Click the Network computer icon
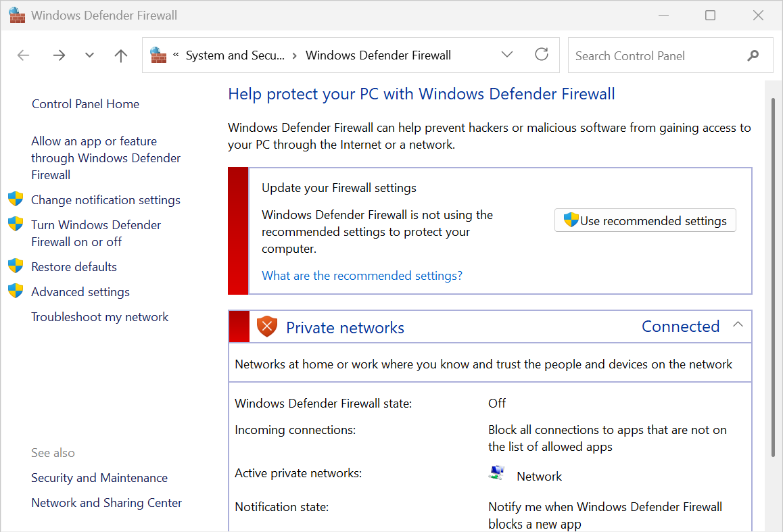This screenshot has height=532, width=783. [496, 473]
